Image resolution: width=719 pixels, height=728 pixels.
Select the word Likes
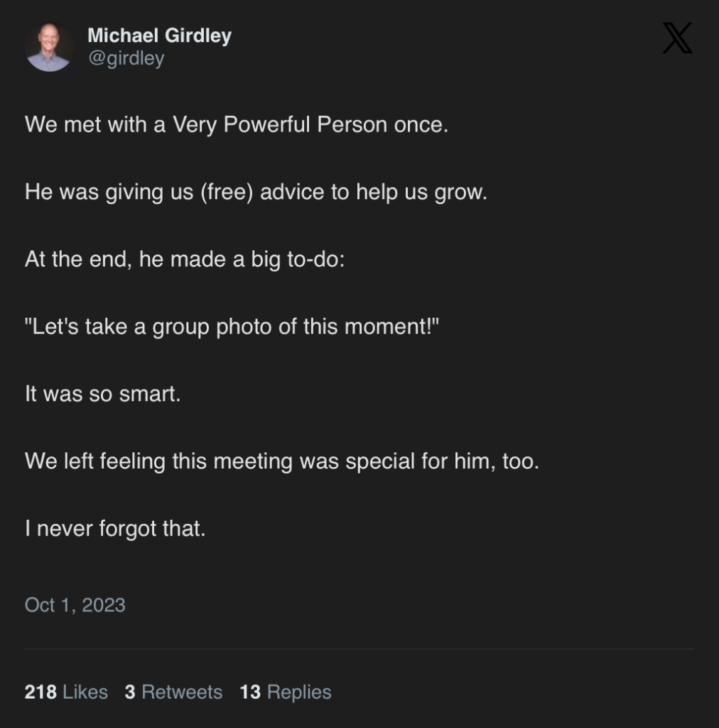pyautogui.click(x=85, y=692)
